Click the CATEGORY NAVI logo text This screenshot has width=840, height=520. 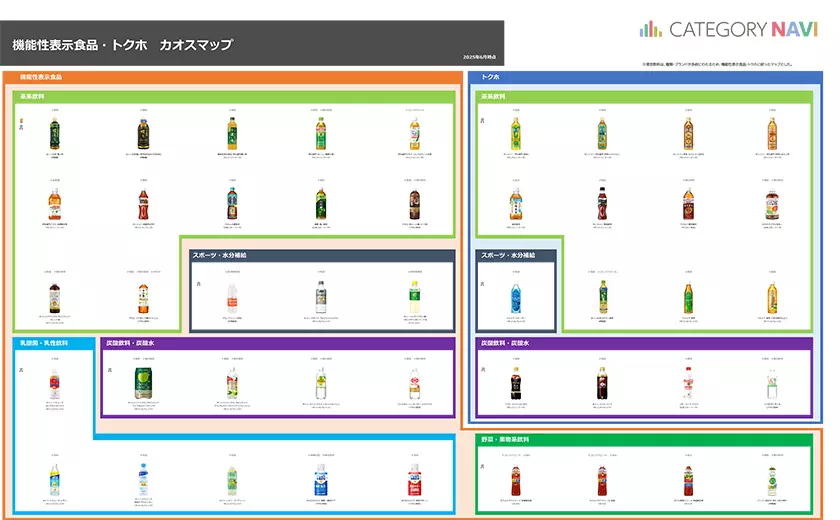[744, 29]
